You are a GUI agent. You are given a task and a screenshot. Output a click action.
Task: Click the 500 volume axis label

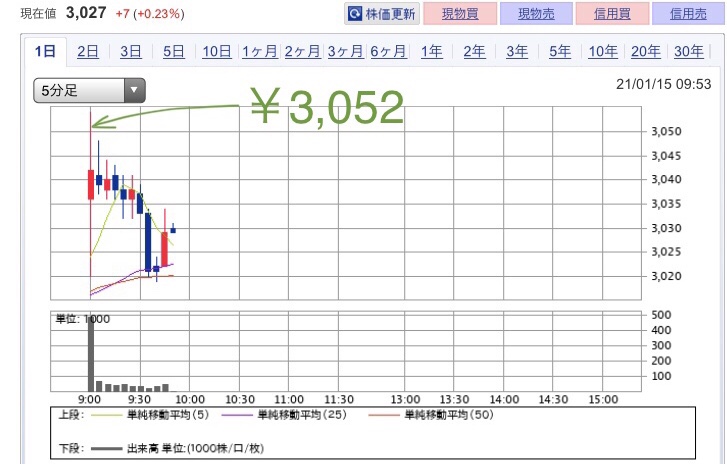tap(661, 315)
